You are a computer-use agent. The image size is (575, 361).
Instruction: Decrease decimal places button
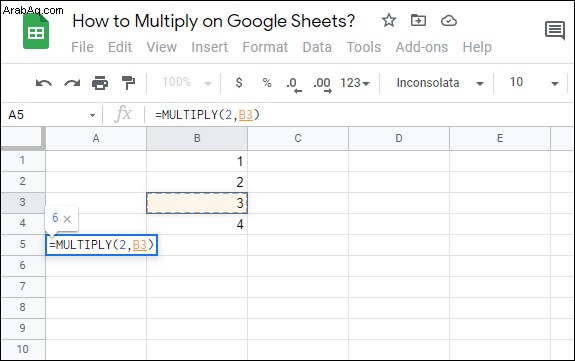[294, 84]
